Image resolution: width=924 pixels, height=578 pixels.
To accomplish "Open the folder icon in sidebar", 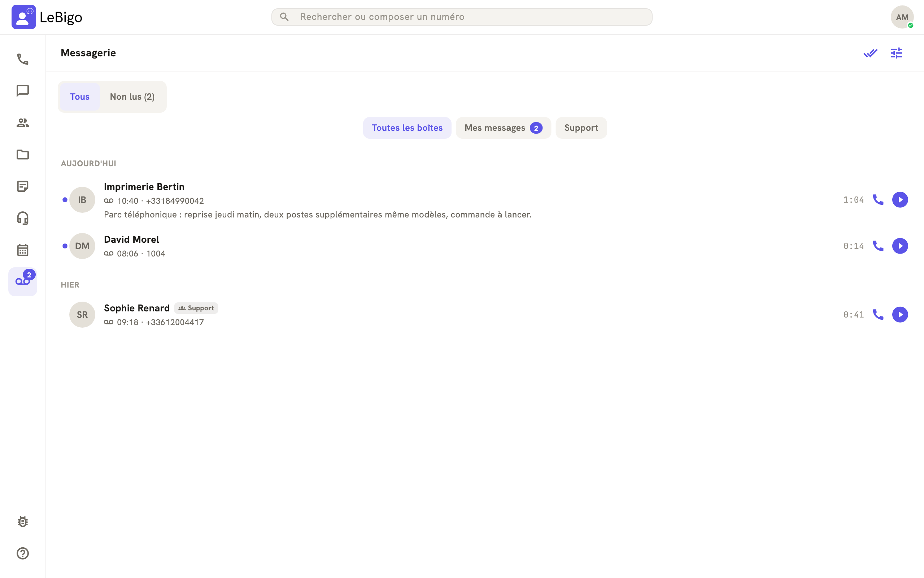I will 22,155.
